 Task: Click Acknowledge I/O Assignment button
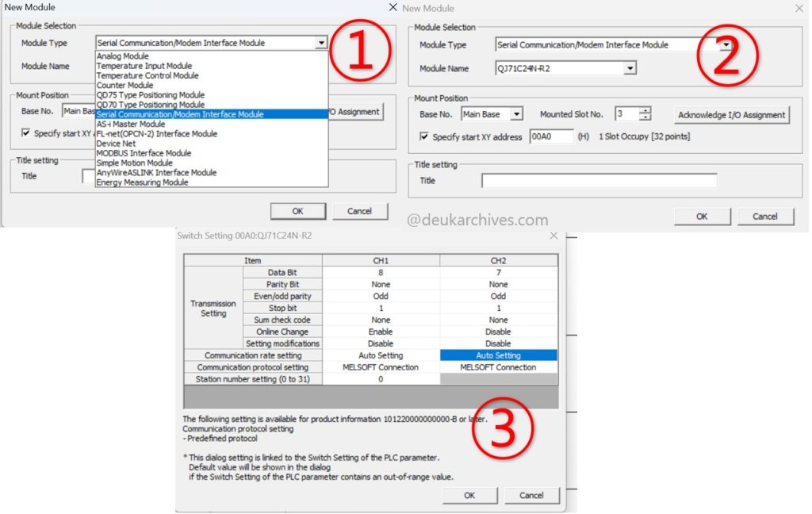[731, 115]
